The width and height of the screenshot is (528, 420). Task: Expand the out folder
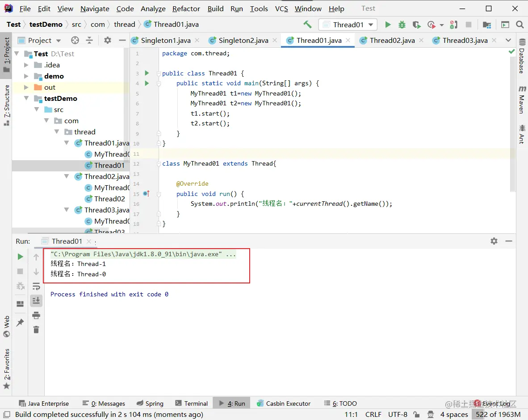click(x=26, y=87)
